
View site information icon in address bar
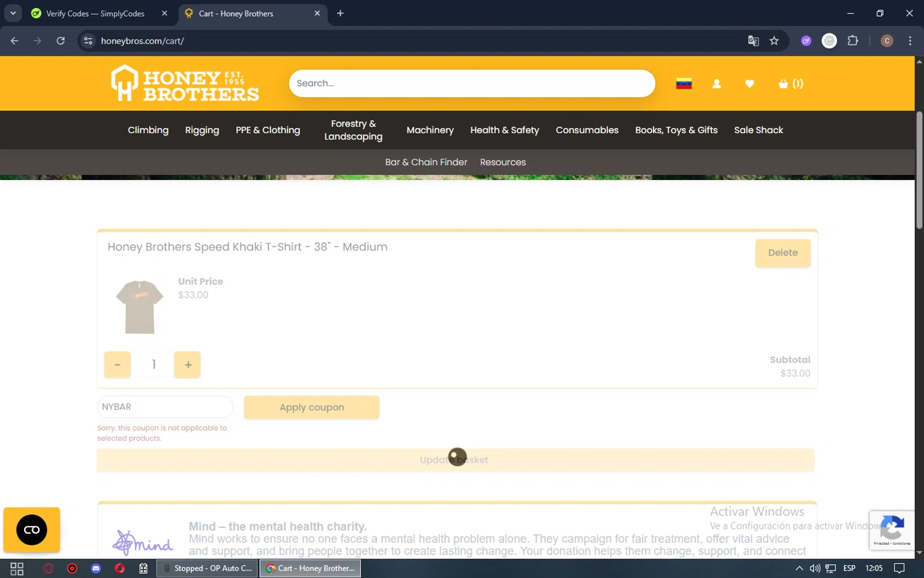click(x=88, y=41)
